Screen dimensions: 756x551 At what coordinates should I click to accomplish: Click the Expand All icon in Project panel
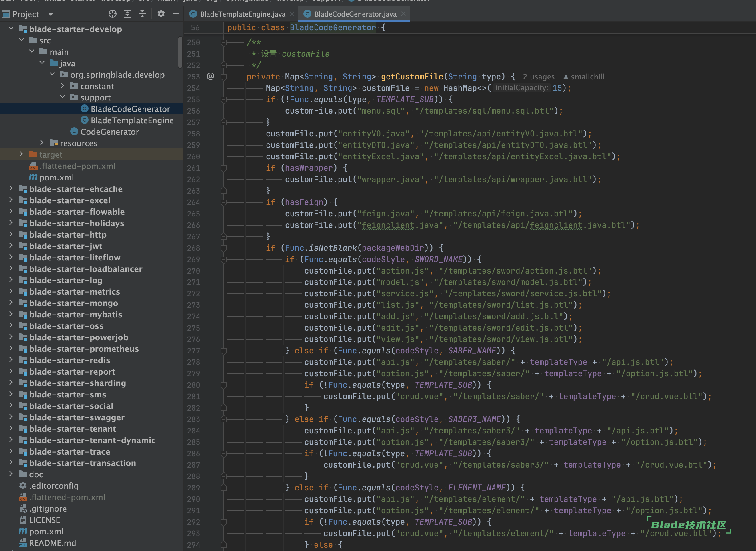pyautogui.click(x=127, y=14)
